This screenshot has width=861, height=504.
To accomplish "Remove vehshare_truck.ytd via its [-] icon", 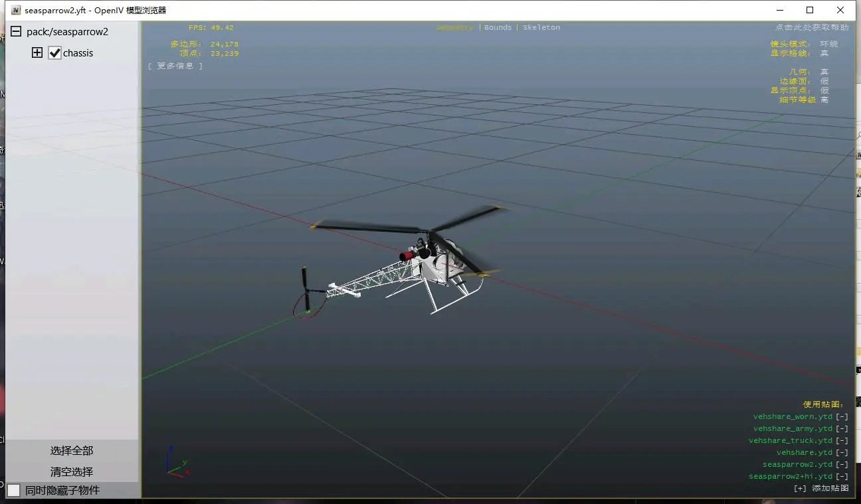I will tap(842, 441).
